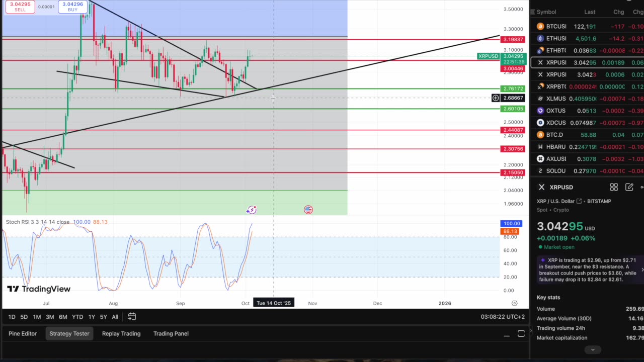Click the Solo icon of SOLOUSD row
This screenshot has width=644, height=362.
coord(540,171)
